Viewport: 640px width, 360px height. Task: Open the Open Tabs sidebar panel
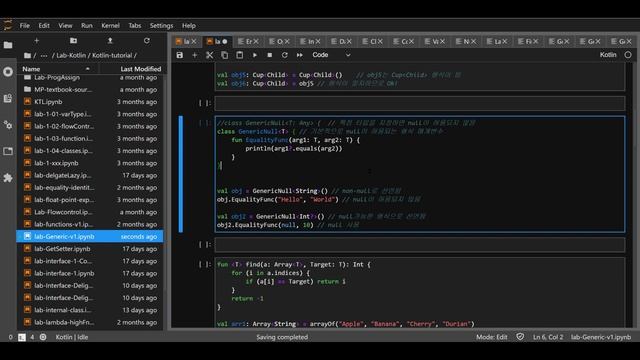[8, 151]
